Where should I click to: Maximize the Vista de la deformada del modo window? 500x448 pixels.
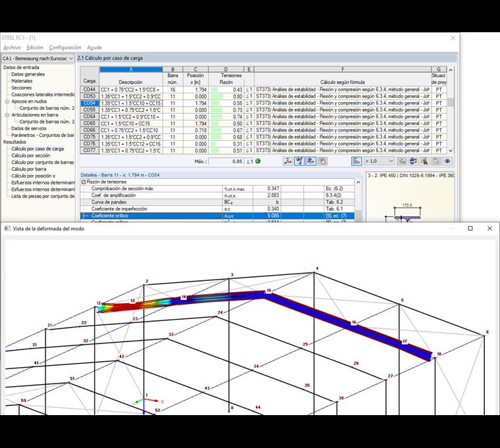click(470, 228)
